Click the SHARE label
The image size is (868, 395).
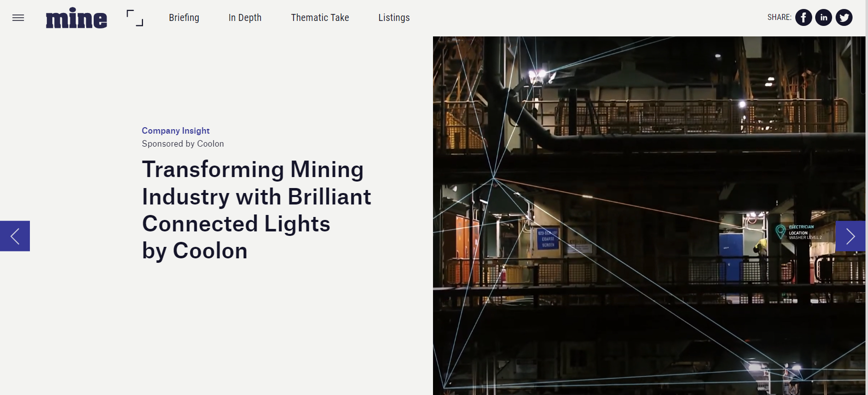[x=779, y=17]
